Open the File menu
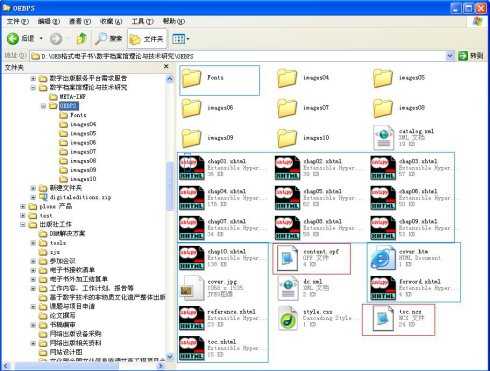 coord(18,21)
